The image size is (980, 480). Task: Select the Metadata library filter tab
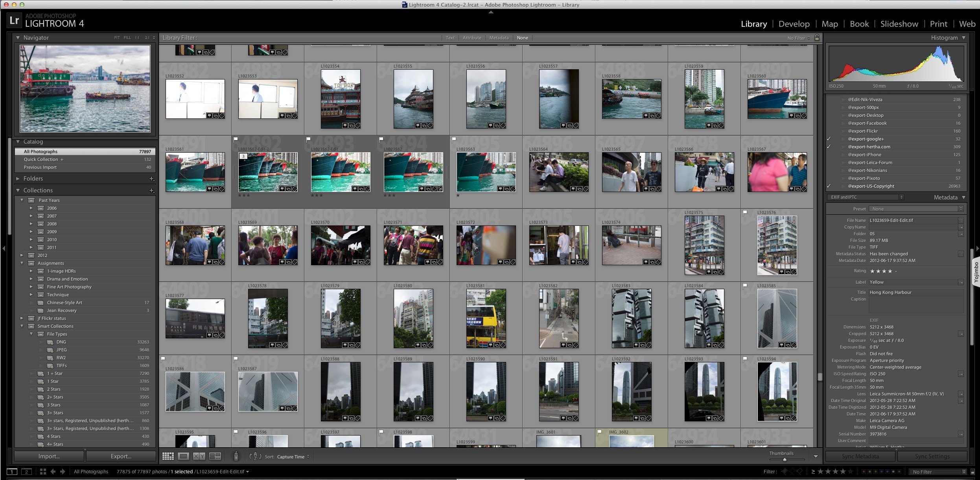pos(499,38)
